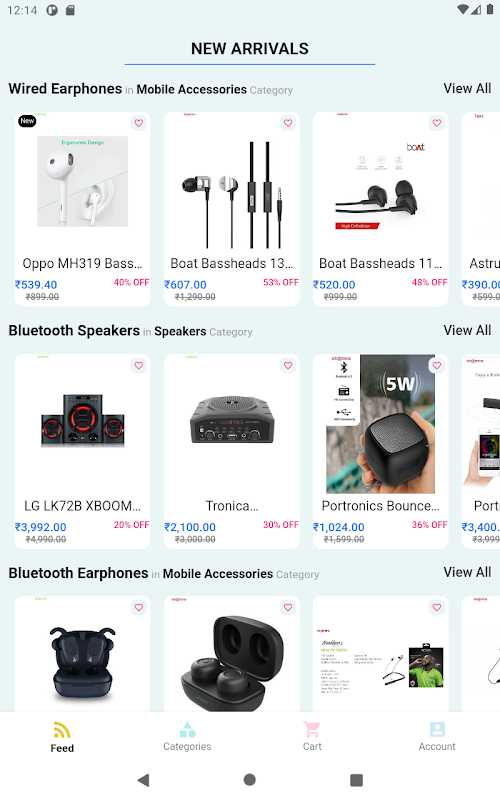Open Speakers category link
500x800 pixels.
point(180,331)
